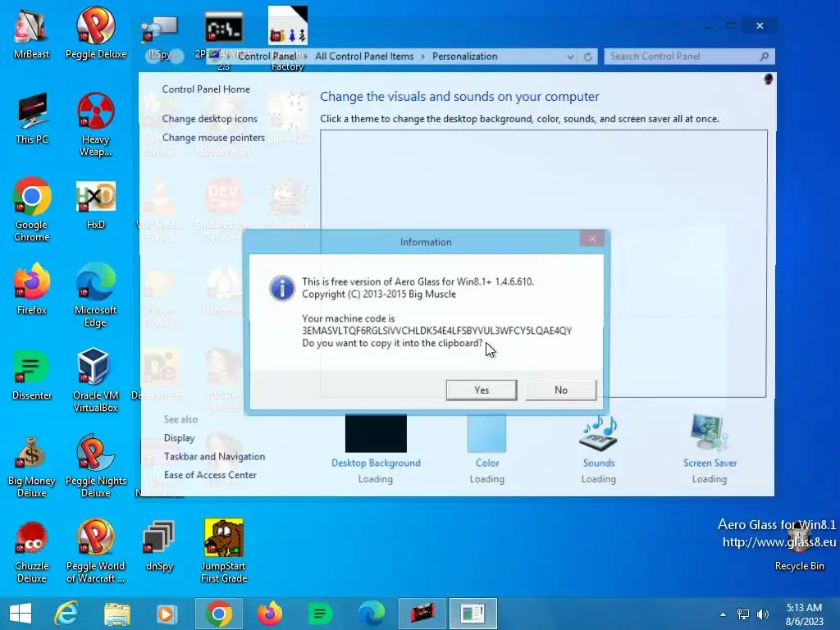Refresh the Personalization page
Viewport: 840px width, 630px height.
click(587, 57)
